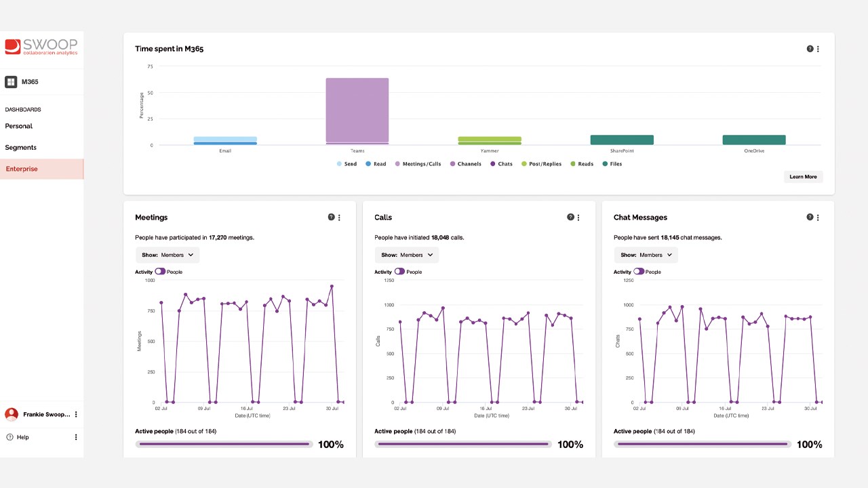The height and width of the screenshot is (488, 868).
Task: Open Show: Members dropdown on Calls card
Action: (x=407, y=255)
